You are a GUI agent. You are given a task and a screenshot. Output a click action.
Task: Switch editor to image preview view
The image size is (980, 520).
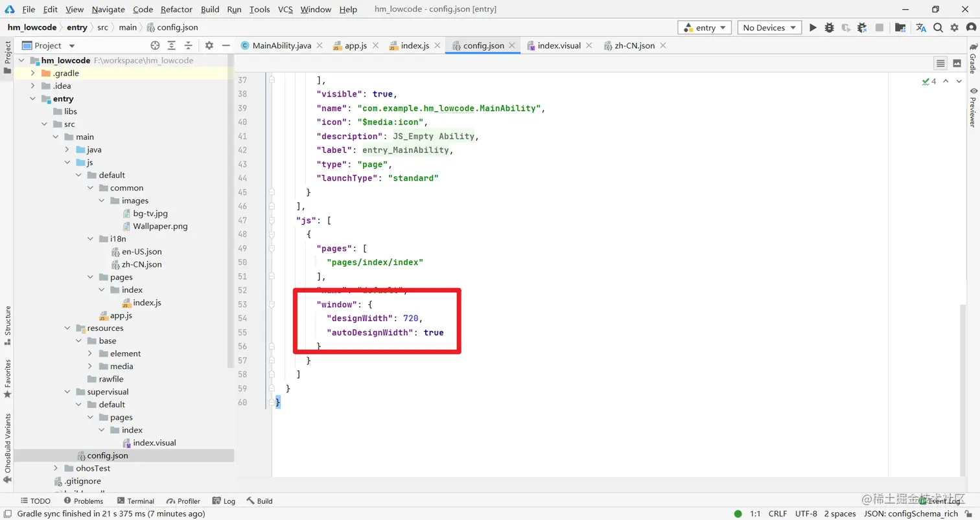pyautogui.click(x=957, y=63)
